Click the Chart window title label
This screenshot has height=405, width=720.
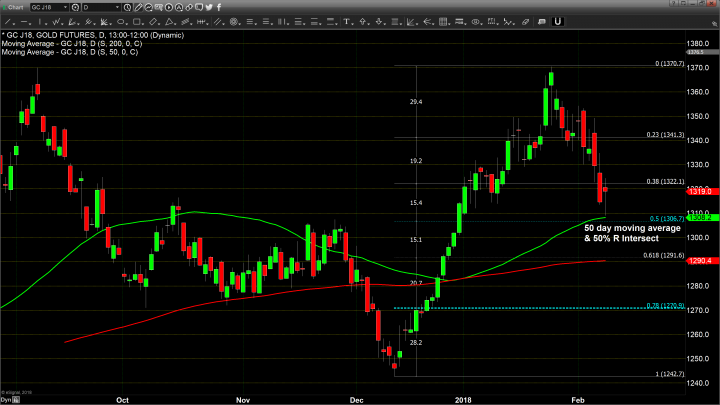pos(15,7)
